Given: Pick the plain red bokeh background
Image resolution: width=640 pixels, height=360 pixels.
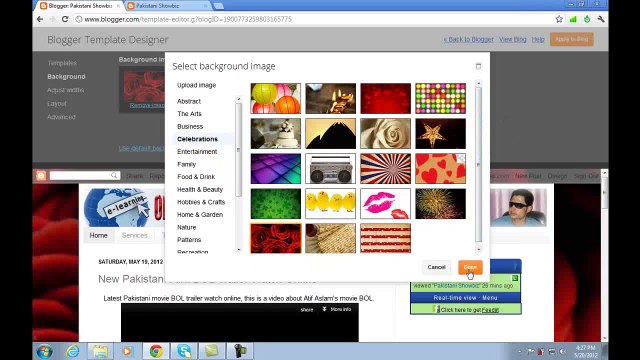Looking at the screenshot, I should coord(385,98).
